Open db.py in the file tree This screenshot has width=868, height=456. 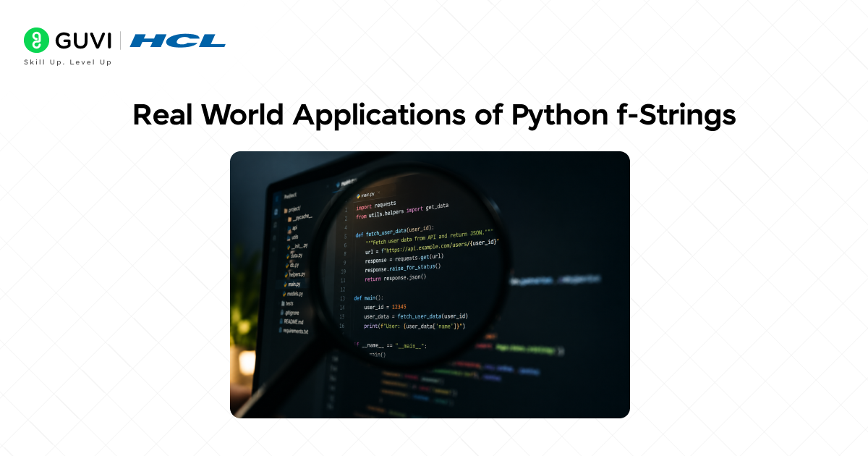click(293, 265)
